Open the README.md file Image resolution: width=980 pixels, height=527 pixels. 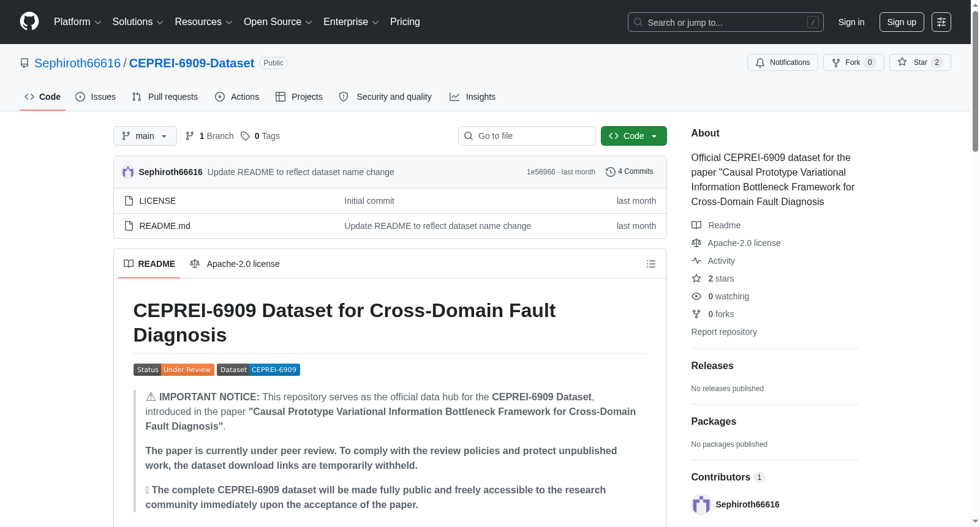tap(165, 226)
